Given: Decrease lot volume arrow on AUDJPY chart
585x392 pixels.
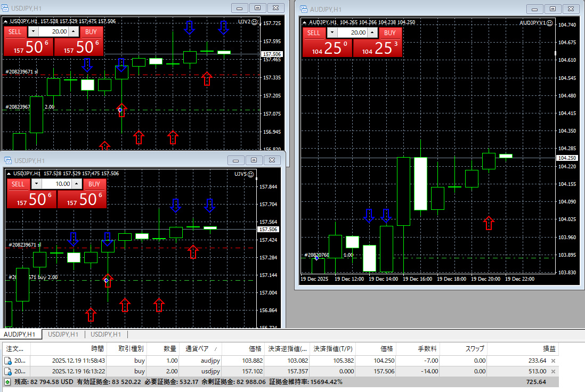Looking at the screenshot, I should (333, 32).
